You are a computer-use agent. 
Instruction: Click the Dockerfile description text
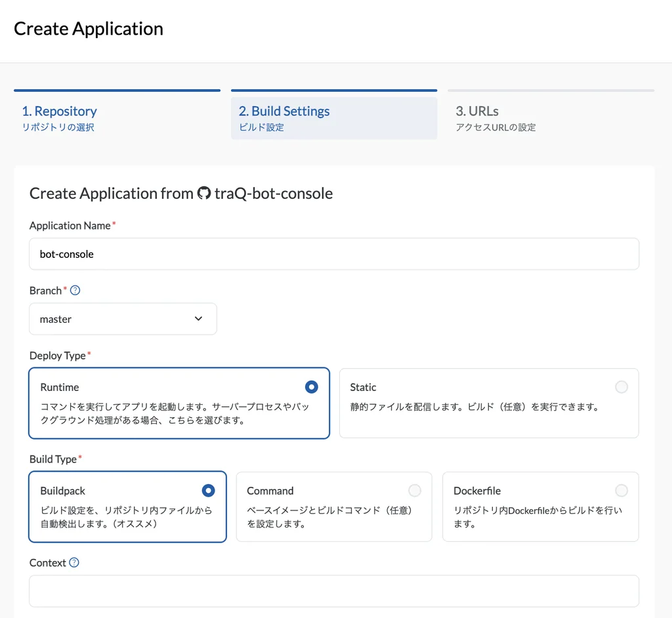(x=538, y=517)
